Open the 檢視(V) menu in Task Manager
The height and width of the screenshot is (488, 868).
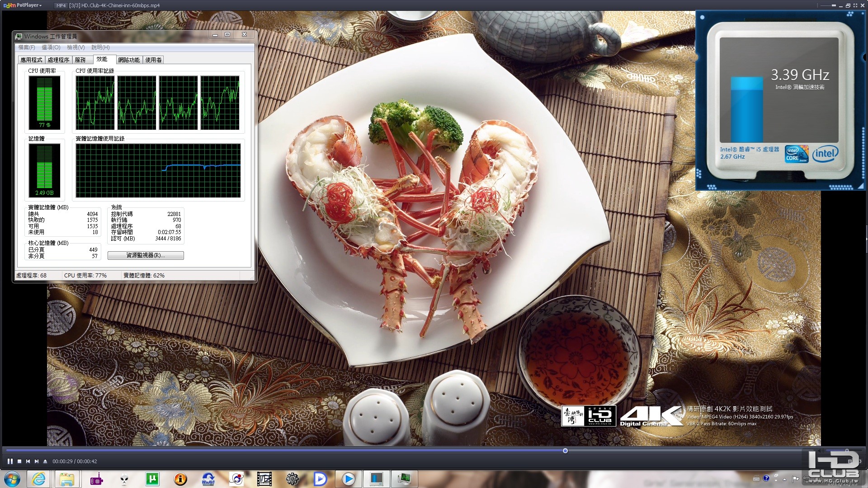coord(75,47)
